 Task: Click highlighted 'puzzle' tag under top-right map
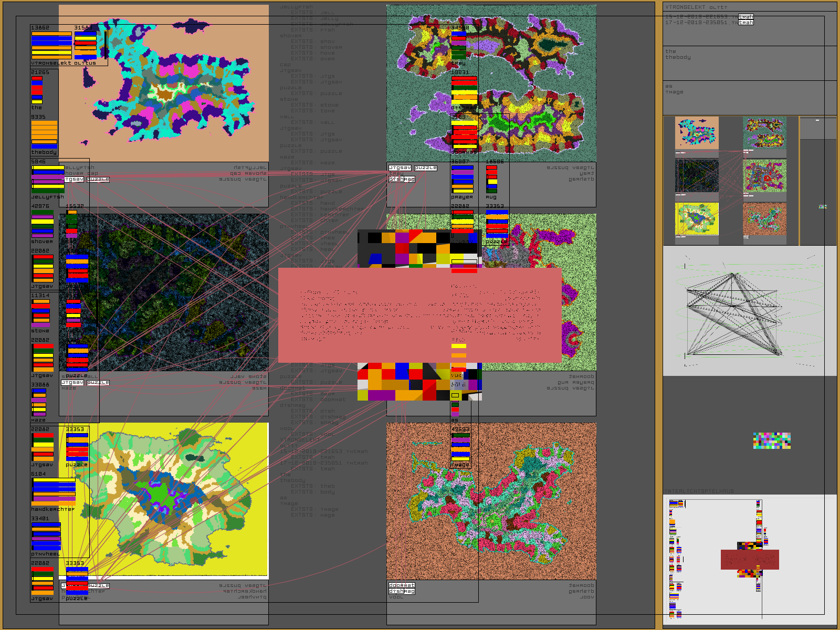point(426,168)
